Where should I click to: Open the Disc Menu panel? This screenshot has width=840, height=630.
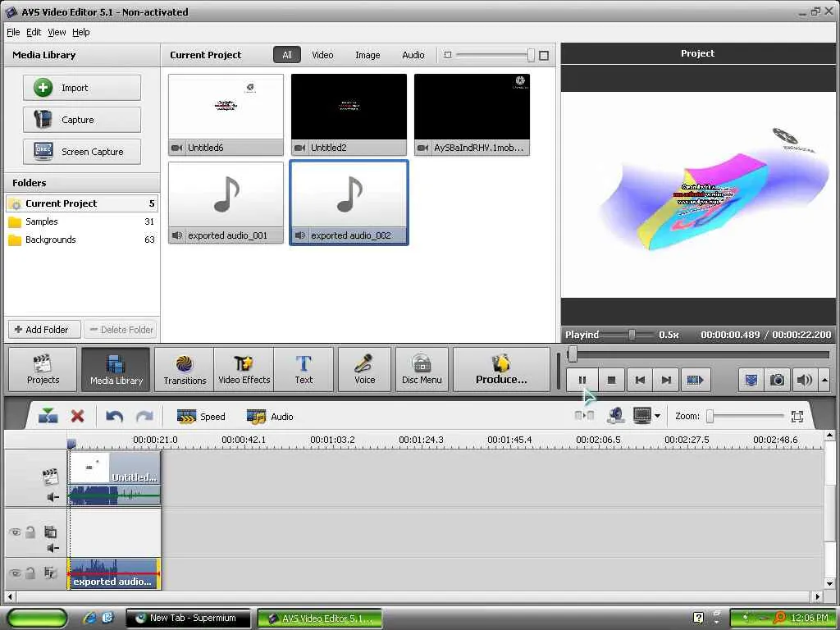422,370
